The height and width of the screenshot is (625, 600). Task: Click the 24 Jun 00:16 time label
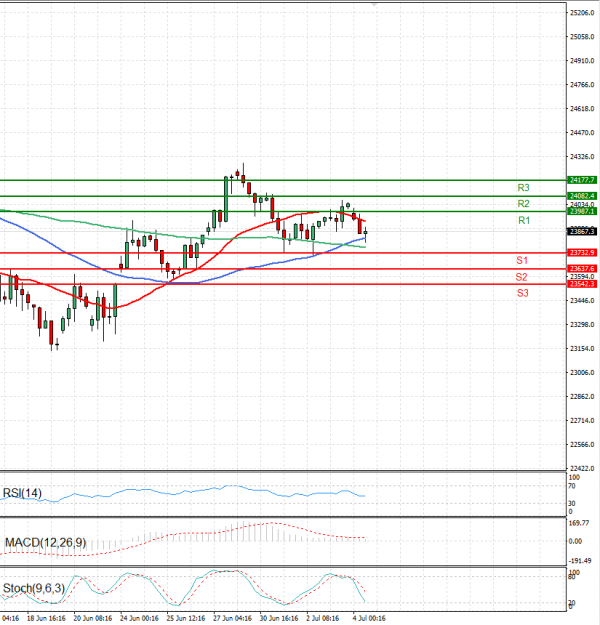139,618
